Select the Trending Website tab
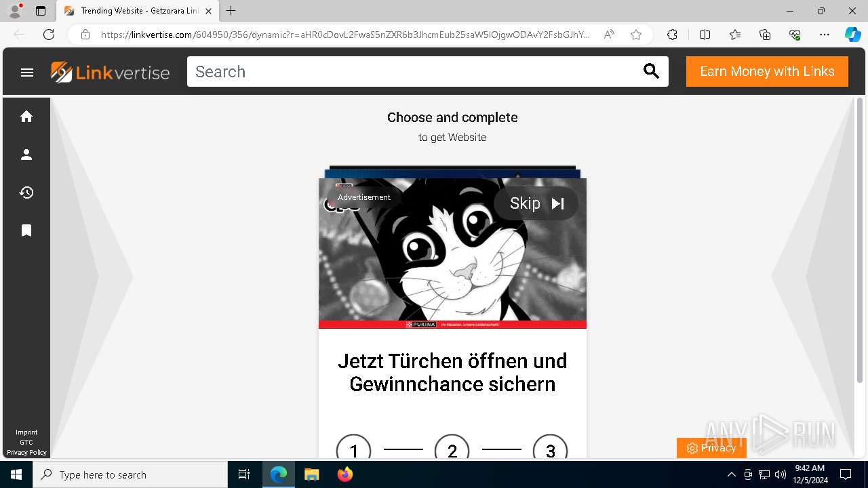Image resolution: width=868 pixels, height=488 pixels. (138, 11)
